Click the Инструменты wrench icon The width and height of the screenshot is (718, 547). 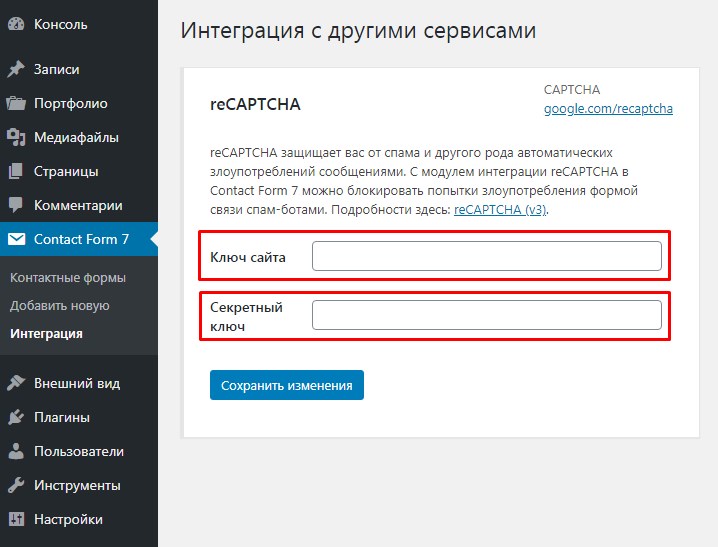(16, 485)
